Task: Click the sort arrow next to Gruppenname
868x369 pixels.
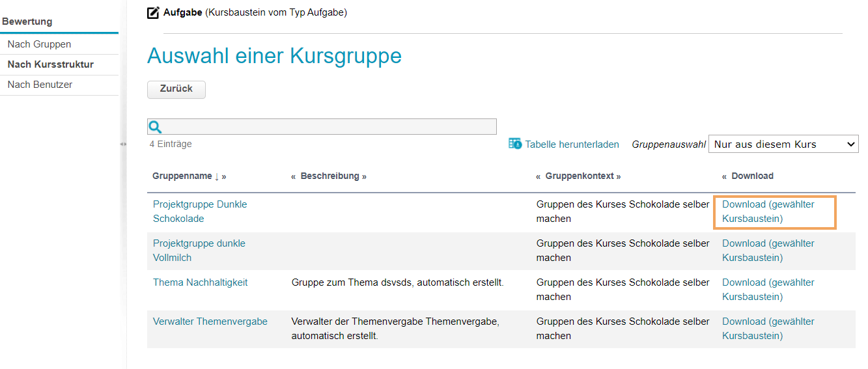Action: click(x=216, y=176)
